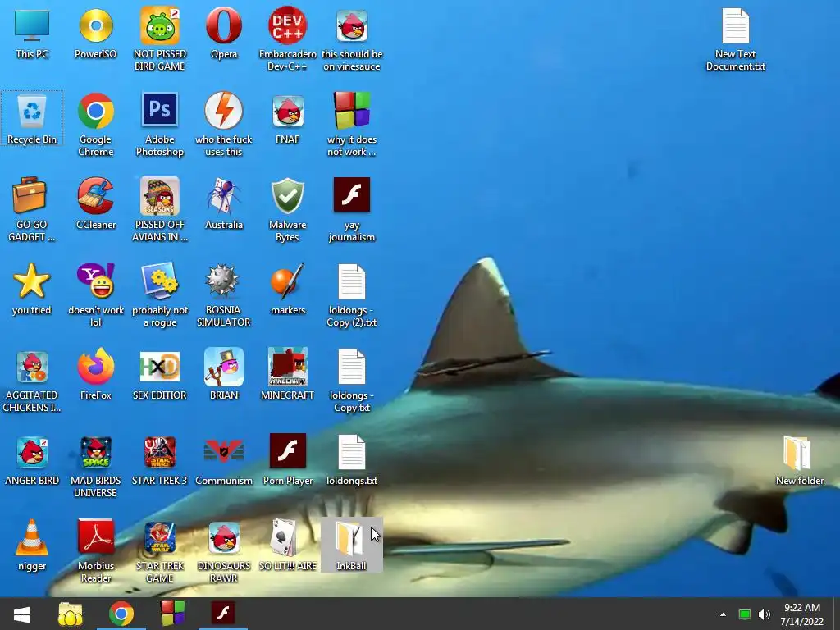Select the 'markers' paint icon

pyautogui.click(x=288, y=290)
